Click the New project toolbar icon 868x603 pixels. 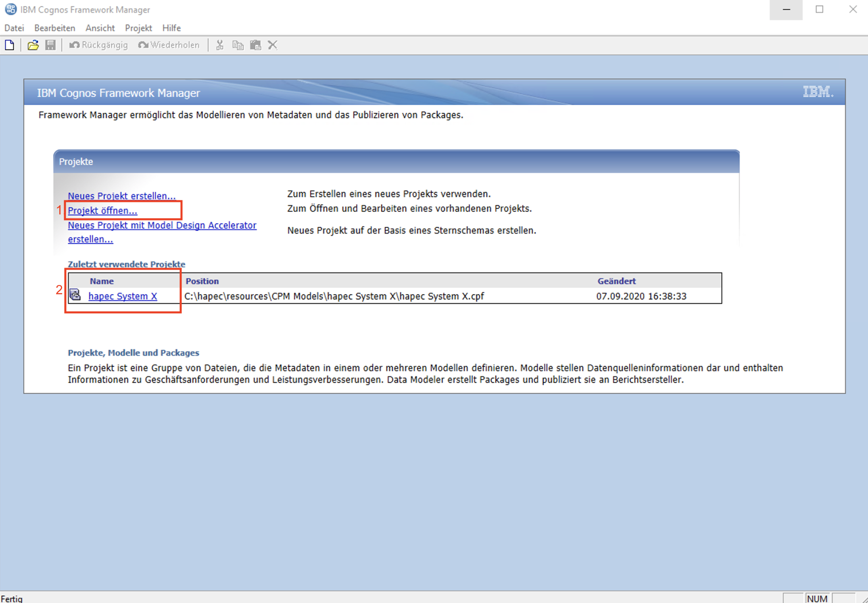click(10, 45)
